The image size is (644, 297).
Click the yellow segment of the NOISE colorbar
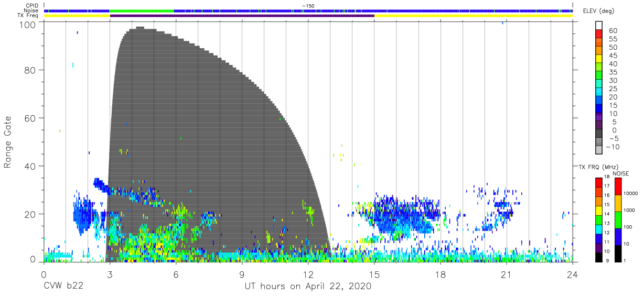(617, 203)
